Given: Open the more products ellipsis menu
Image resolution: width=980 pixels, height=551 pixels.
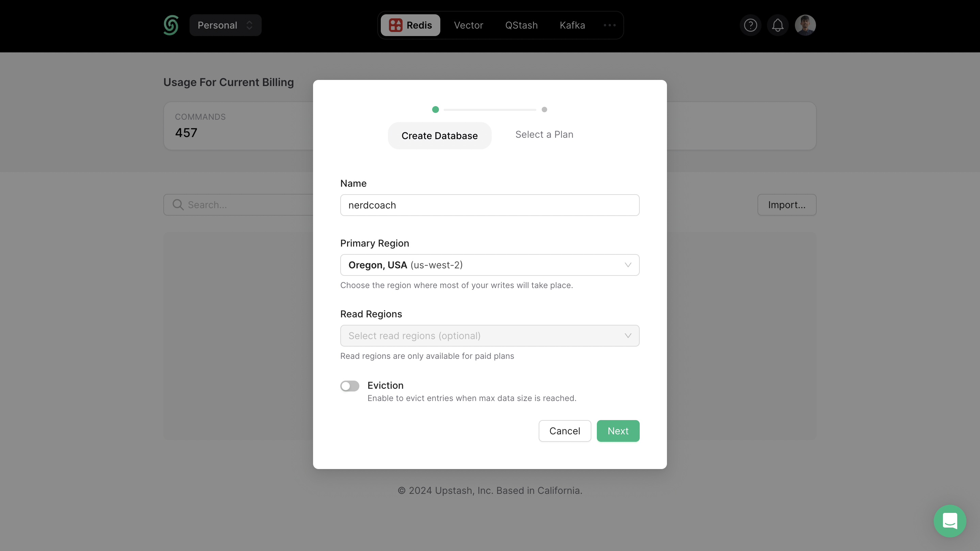Looking at the screenshot, I should pyautogui.click(x=609, y=25).
